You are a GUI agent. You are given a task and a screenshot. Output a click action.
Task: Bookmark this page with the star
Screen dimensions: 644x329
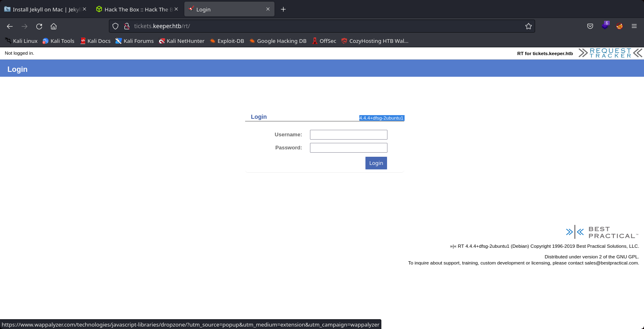529,26
